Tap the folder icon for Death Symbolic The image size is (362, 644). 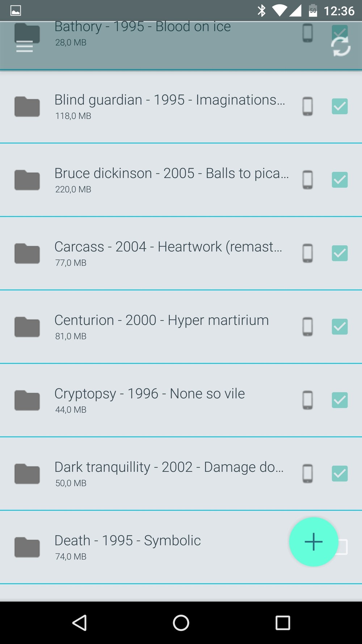[x=27, y=547]
